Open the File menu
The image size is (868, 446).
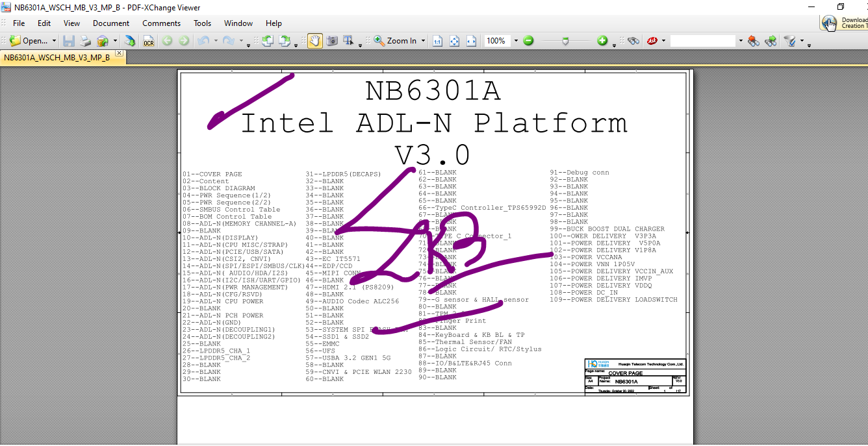pyautogui.click(x=19, y=23)
